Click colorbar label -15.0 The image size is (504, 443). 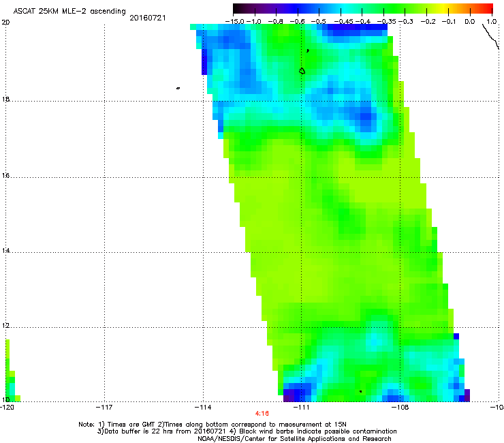click(235, 22)
